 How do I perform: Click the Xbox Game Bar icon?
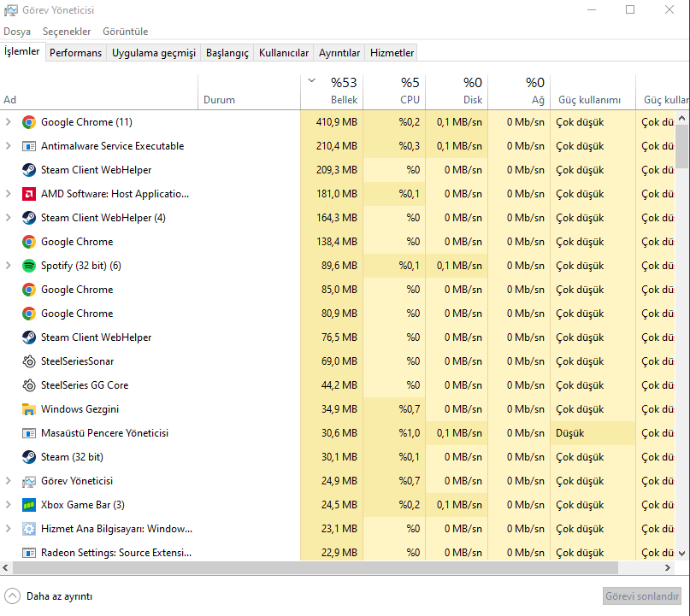point(29,505)
